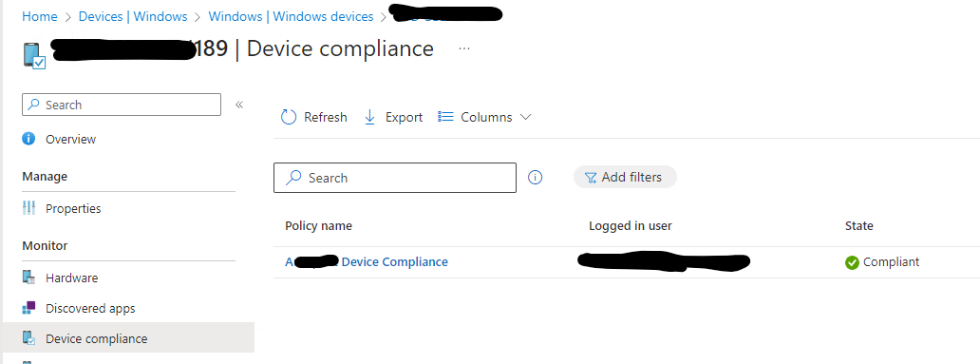980x364 pixels.
Task: Open Properties in the Manage section
Action: pyautogui.click(x=73, y=208)
